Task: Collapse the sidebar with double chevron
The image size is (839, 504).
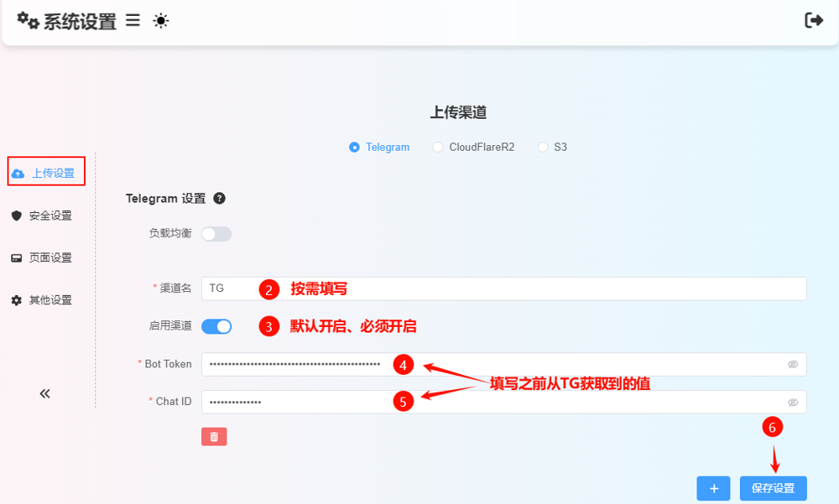Action: [x=45, y=393]
